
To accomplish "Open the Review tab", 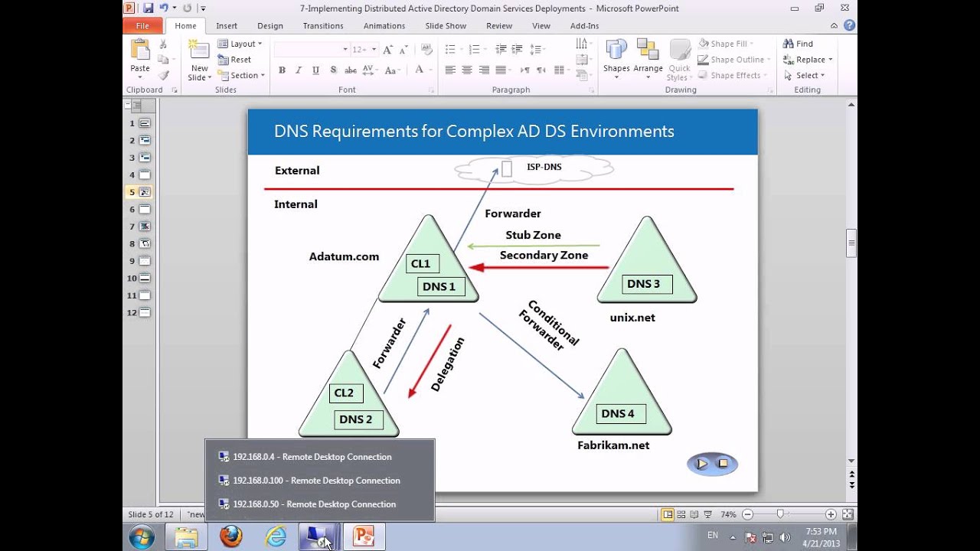I will (499, 25).
